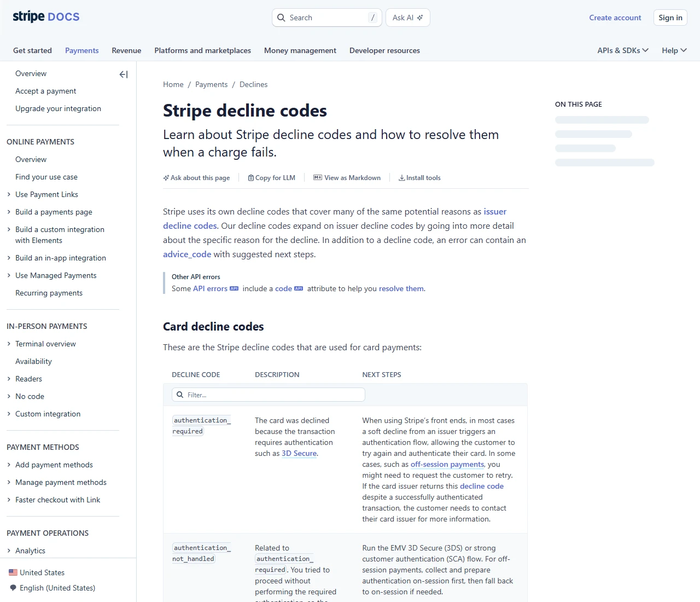
Task: Expand Add payment methods chevron
Action: coord(9,465)
